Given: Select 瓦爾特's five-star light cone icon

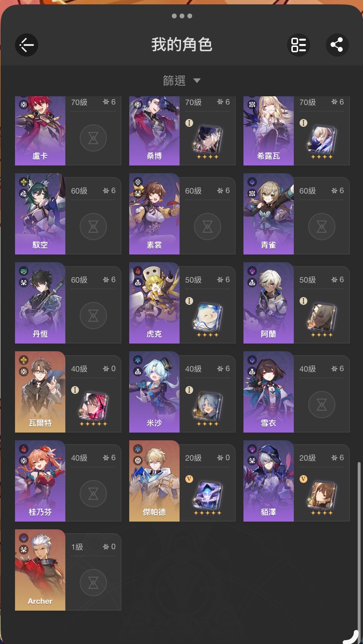Looking at the screenshot, I should tap(93, 405).
